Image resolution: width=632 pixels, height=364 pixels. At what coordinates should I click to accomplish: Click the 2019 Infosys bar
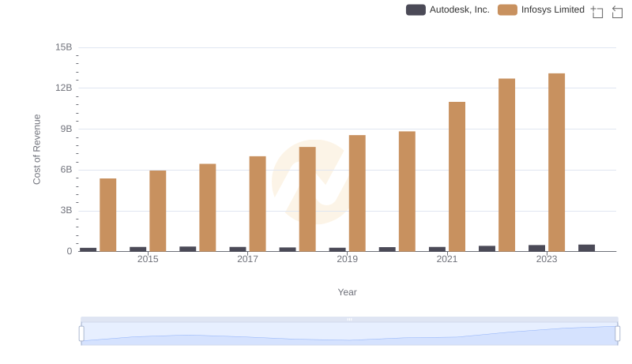tap(357, 193)
